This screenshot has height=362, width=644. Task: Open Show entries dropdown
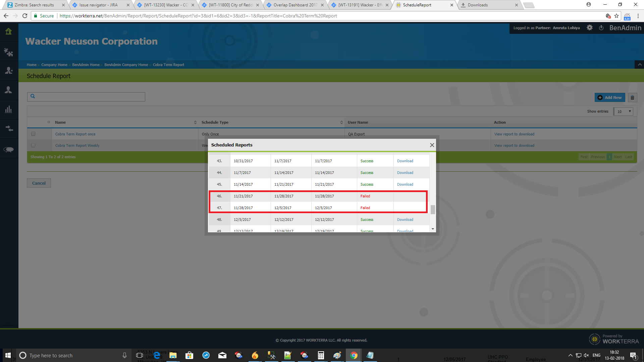tap(623, 112)
